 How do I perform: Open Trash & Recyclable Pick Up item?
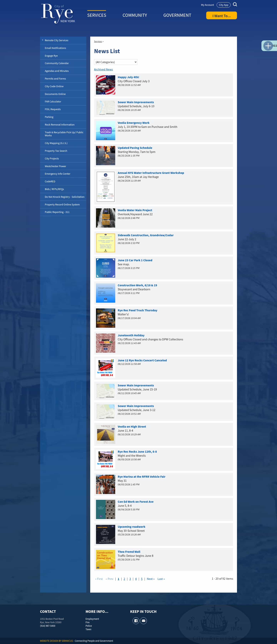point(63,134)
